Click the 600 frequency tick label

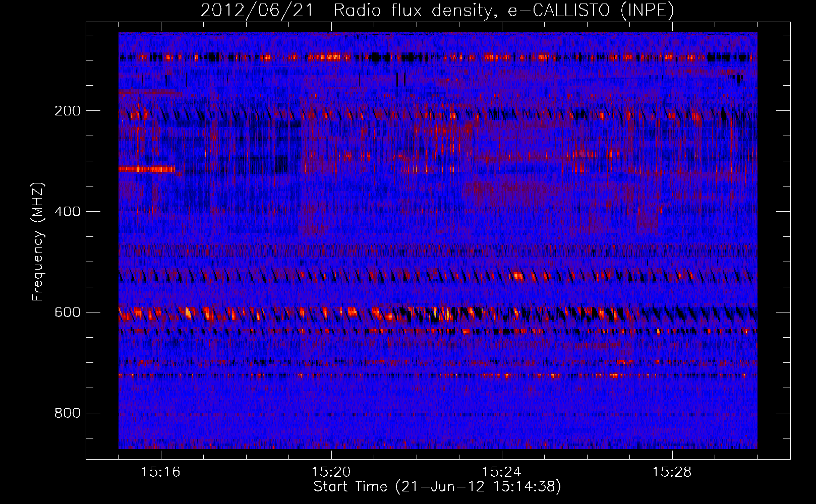click(68, 312)
